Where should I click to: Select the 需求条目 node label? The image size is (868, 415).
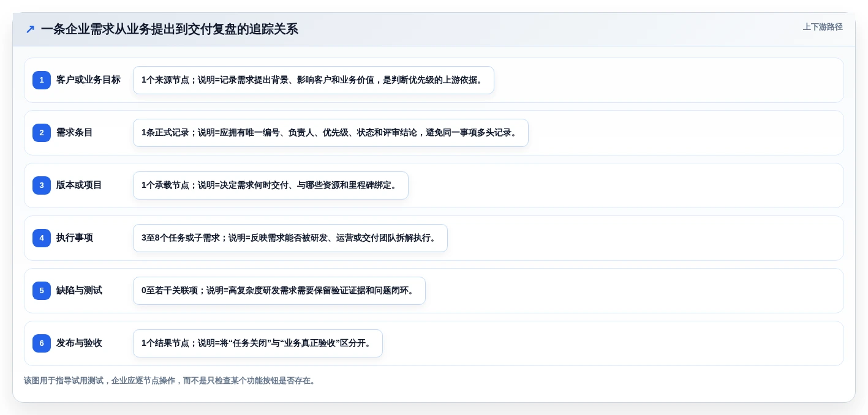coord(75,133)
